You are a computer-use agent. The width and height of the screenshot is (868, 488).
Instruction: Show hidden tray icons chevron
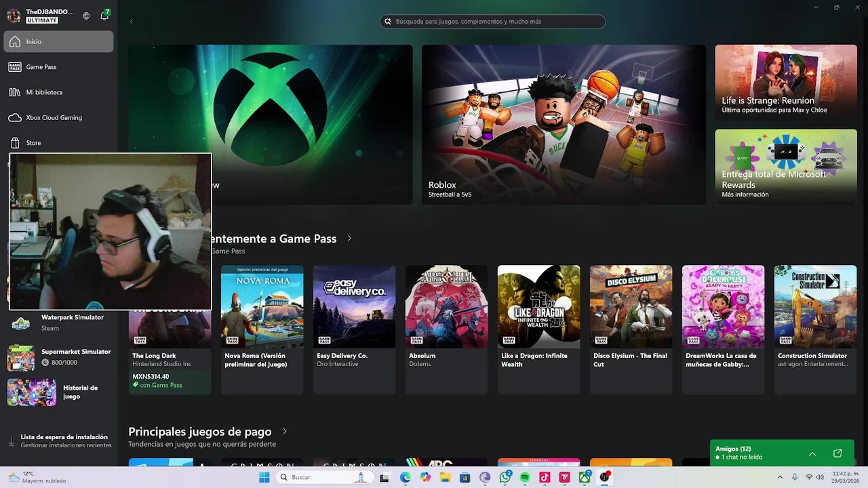coord(780,477)
